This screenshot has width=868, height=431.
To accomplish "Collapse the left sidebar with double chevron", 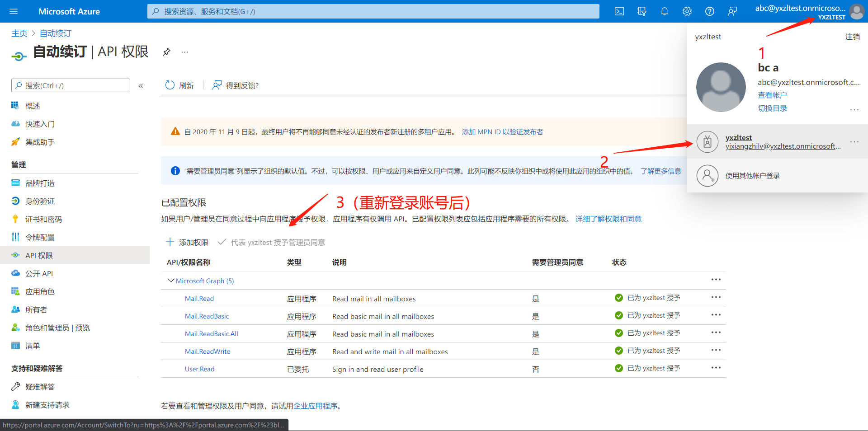I will pyautogui.click(x=141, y=86).
